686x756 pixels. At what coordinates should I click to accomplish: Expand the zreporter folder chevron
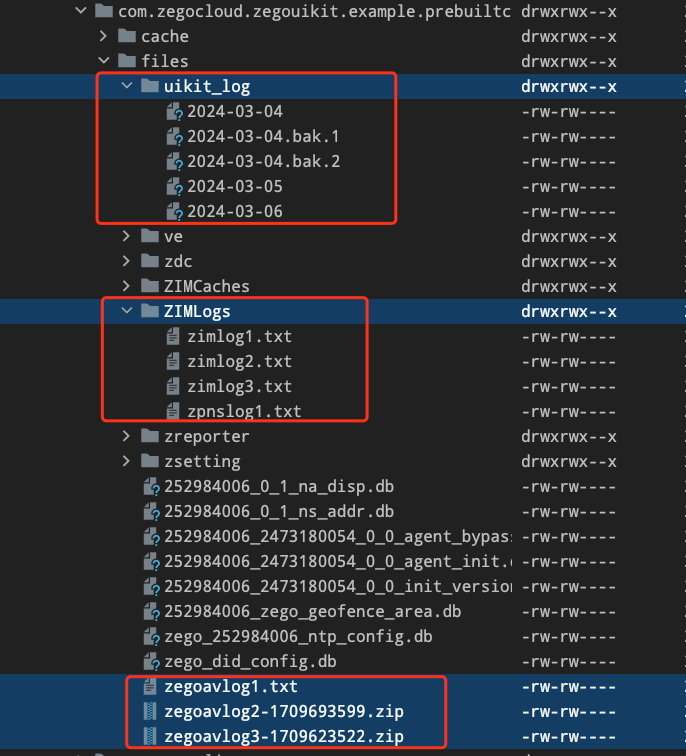pos(126,436)
